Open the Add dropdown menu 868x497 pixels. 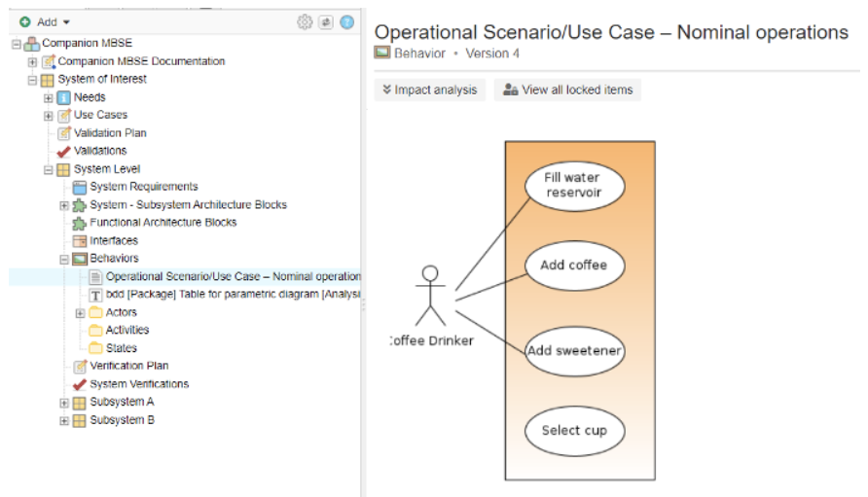point(46,21)
